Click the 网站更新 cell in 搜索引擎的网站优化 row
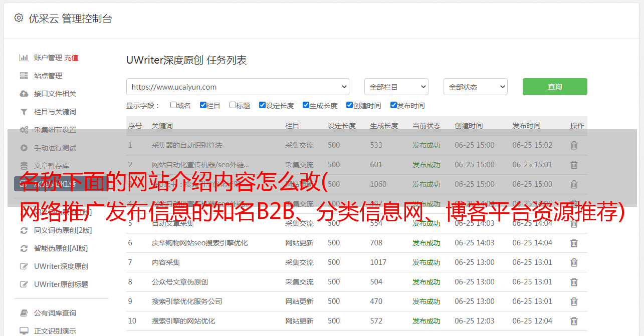 tap(299, 321)
